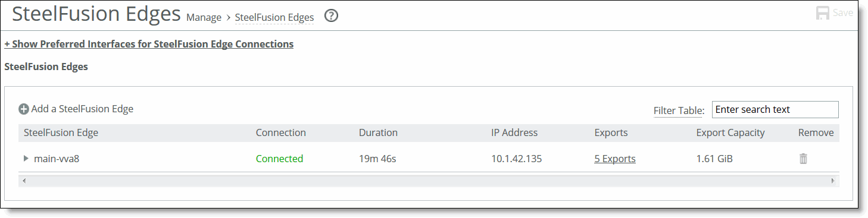
Task: Delete main-vva8 using the trash icon
Action: (803, 159)
